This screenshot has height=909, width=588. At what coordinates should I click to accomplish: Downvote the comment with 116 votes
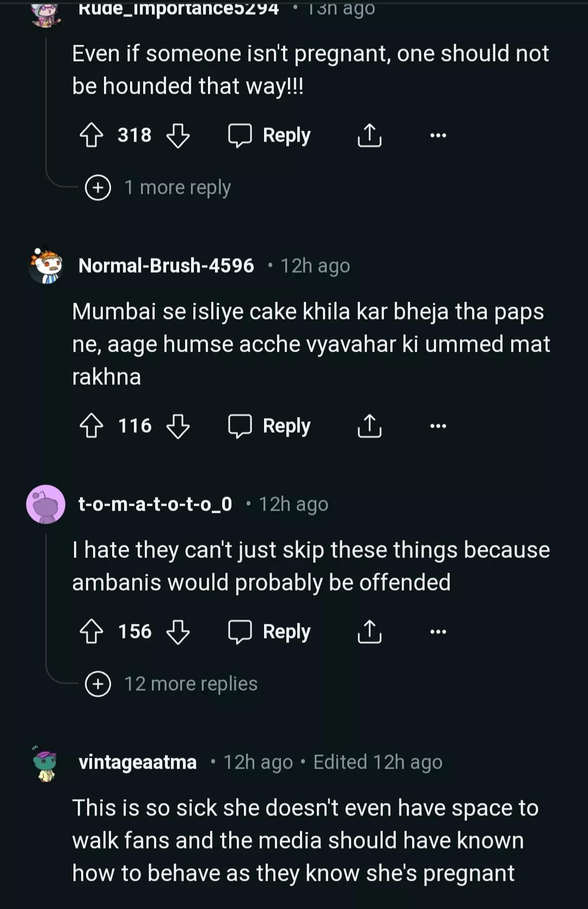(178, 426)
